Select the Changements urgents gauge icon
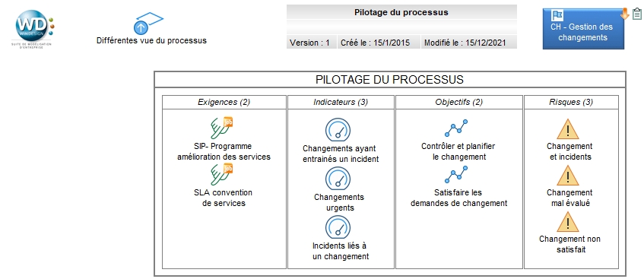 point(338,179)
